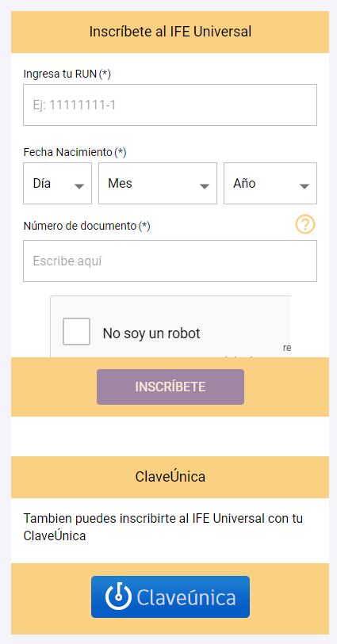Click the 'Fecha Nacimiento (*)' label
Image resolution: width=337 pixels, height=644 pixels.
(75, 152)
